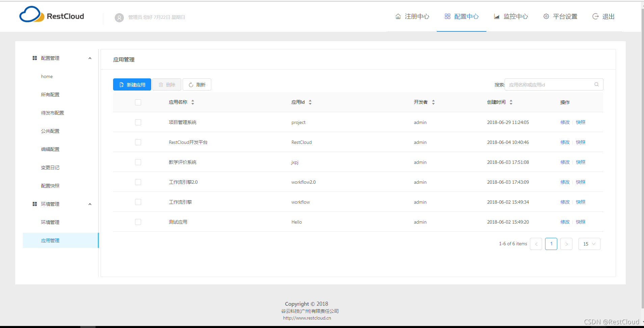Click the Hello app id cell
This screenshot has width=644, height=328.
tap(297, 222)
